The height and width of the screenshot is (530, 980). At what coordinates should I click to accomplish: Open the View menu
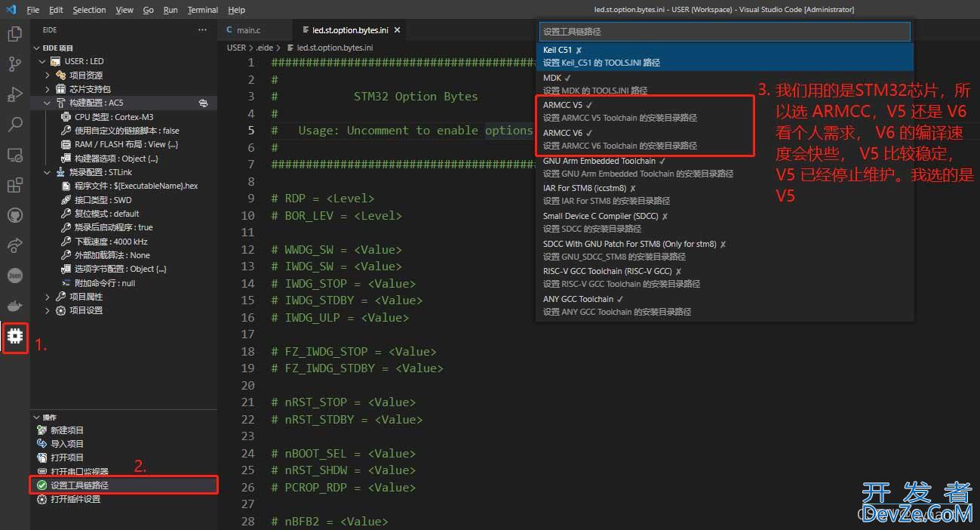(124, 10)
